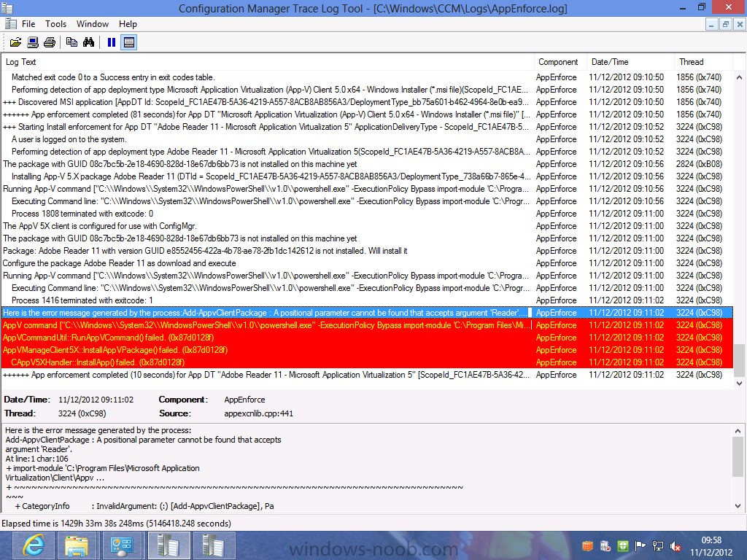This screenshot has height=560, width=747.
Task: Click the Date/Time column header
Action: (630, 62)
